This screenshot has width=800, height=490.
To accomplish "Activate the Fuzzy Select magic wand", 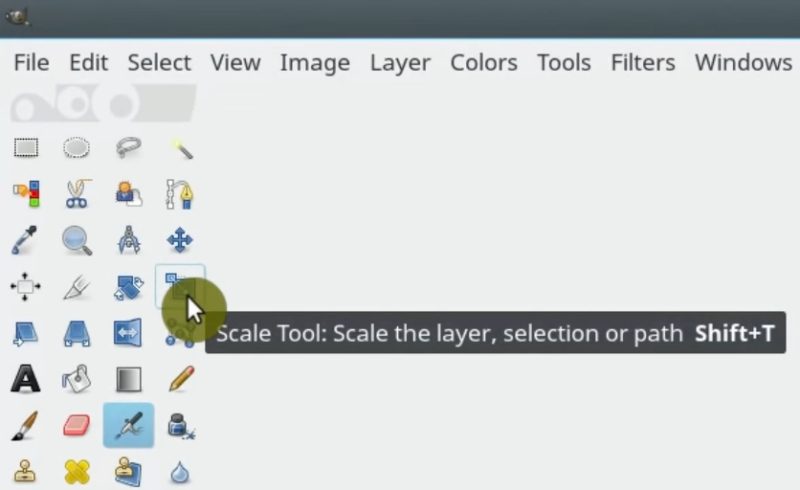I will (181, 149).
